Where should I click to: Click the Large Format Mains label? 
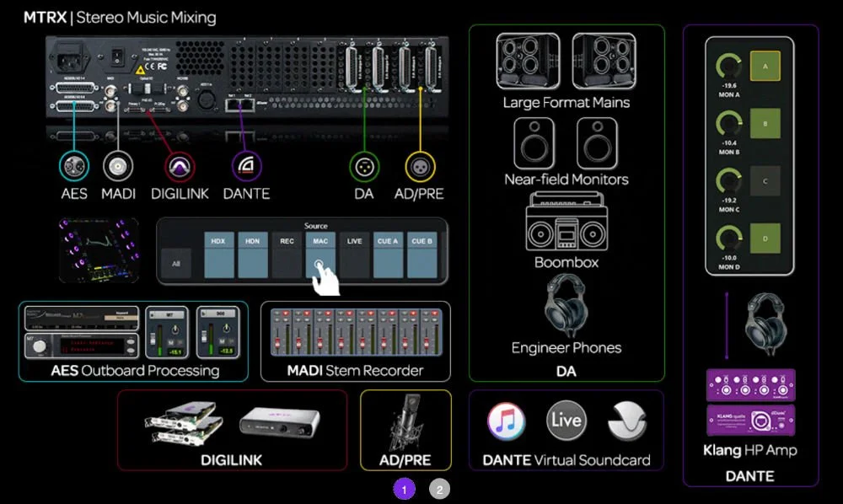point(566,102)
